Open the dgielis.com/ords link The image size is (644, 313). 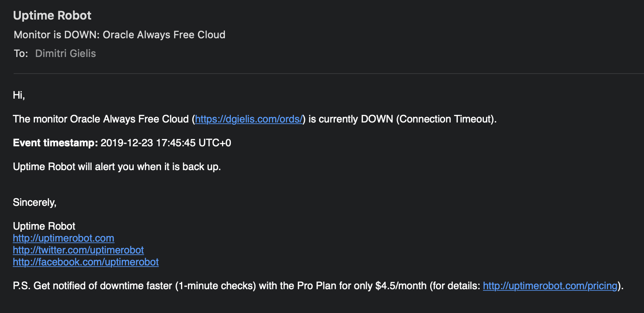point(249,119)
